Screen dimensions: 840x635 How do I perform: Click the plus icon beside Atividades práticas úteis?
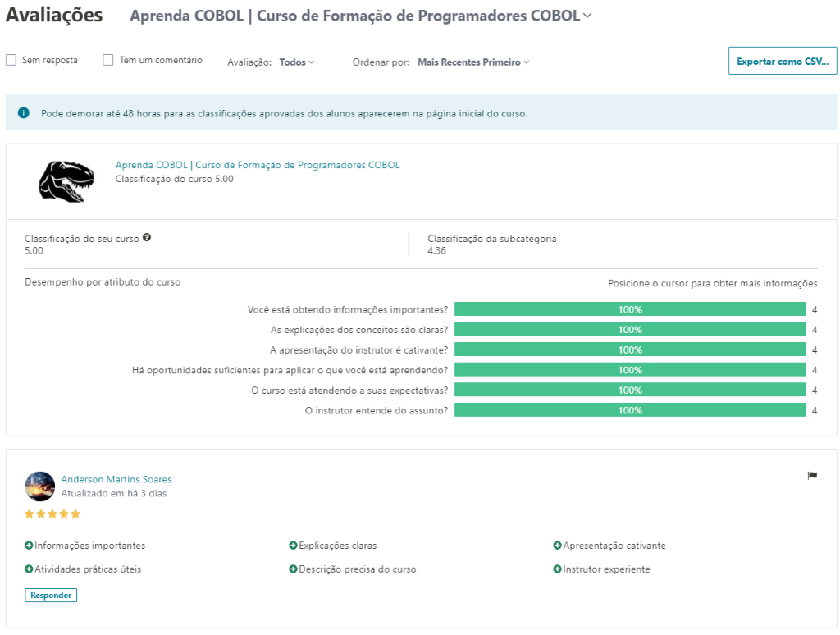(x=29, y=569)
